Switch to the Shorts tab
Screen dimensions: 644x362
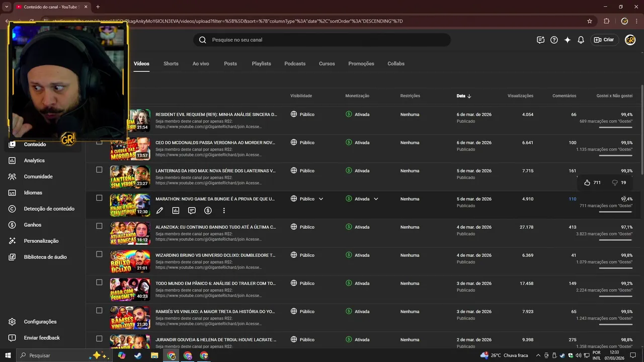pyautogui.click(x=171, y=64)
